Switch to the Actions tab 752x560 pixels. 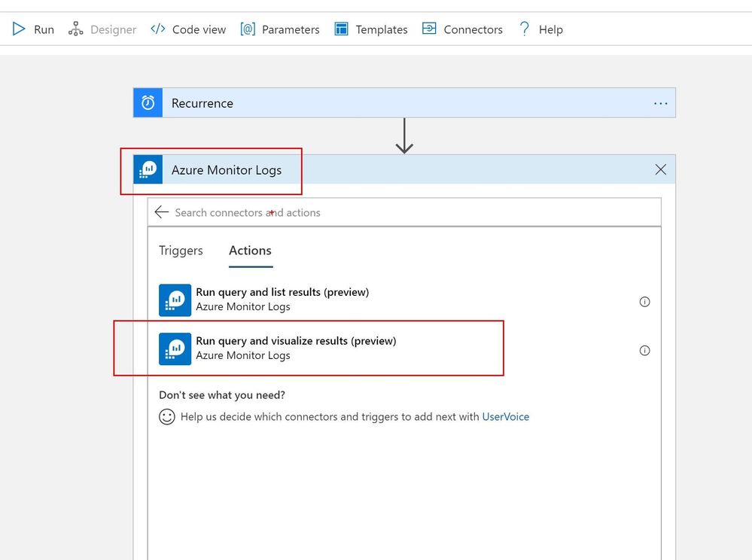pyautogui.click(x=250, y=251)
